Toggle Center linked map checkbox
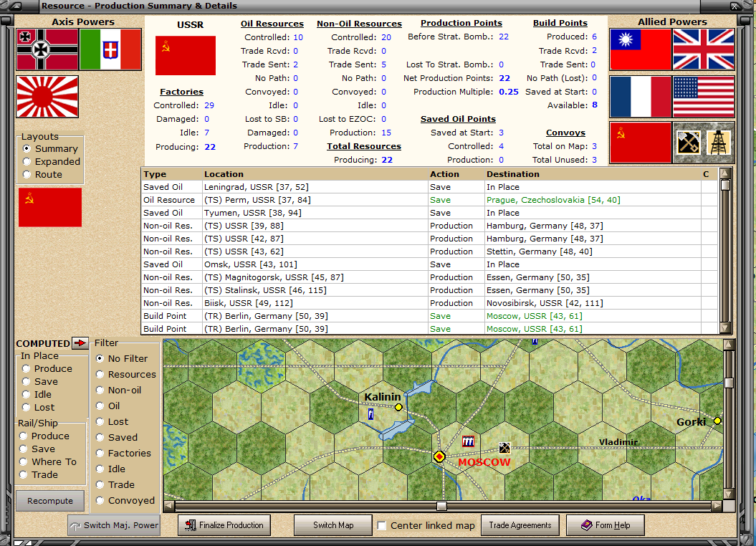The image size is (756, 546). click(x=382, y=526)
